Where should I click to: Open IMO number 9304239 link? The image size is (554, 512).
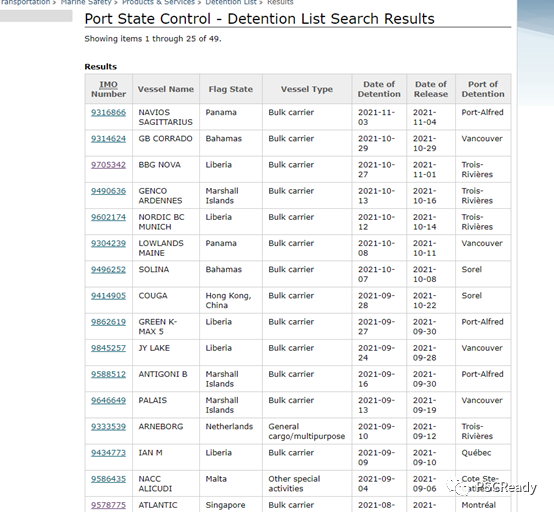(108, 243)
